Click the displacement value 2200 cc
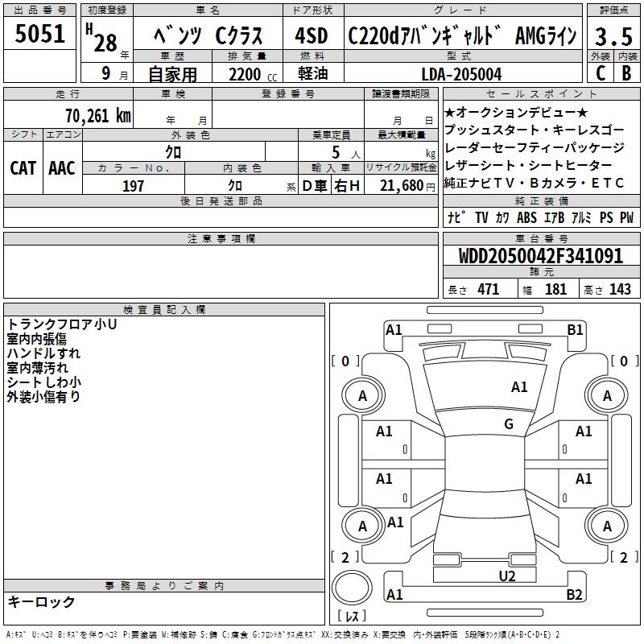This screenshot has height=644, width=644. (x=253, y=74)
